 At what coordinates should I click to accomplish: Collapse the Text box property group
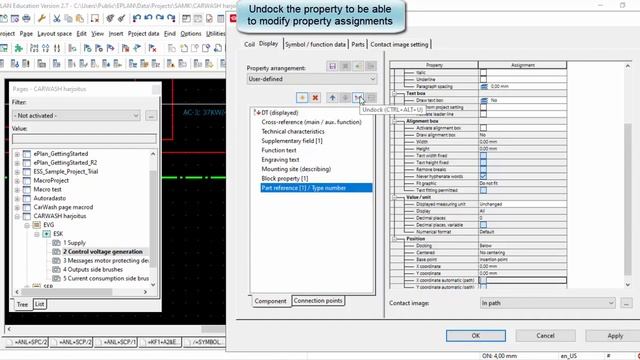395,93
